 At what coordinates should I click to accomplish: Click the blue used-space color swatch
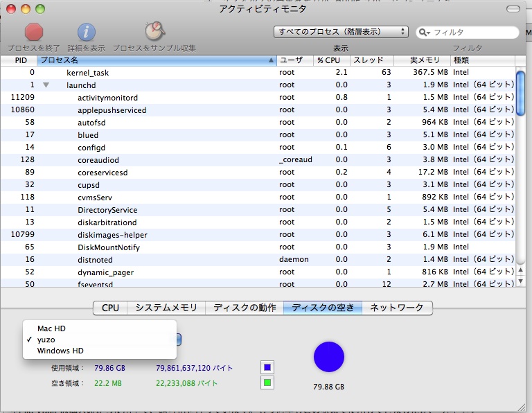coord(267,367)
